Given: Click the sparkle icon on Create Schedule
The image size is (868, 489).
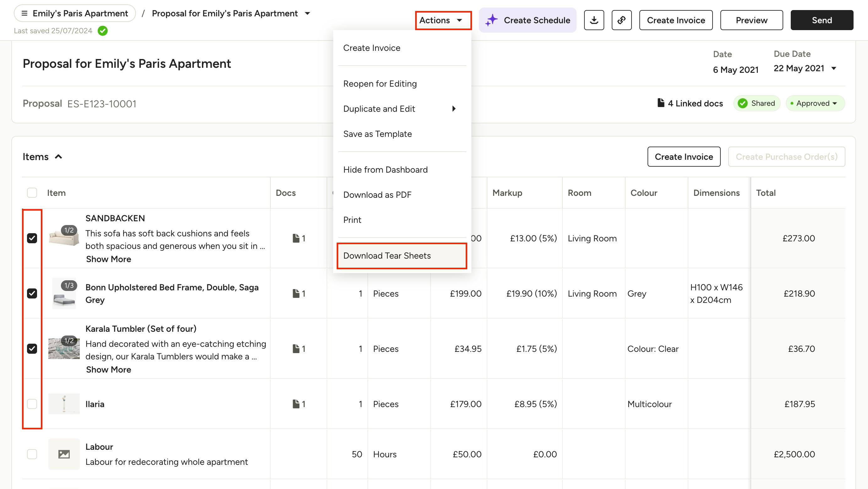Looking at the screenshot, I should click(x=491, y=20).
